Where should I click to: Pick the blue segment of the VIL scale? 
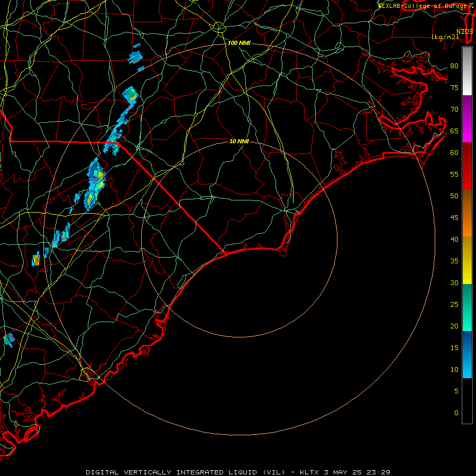coord(467,354)
